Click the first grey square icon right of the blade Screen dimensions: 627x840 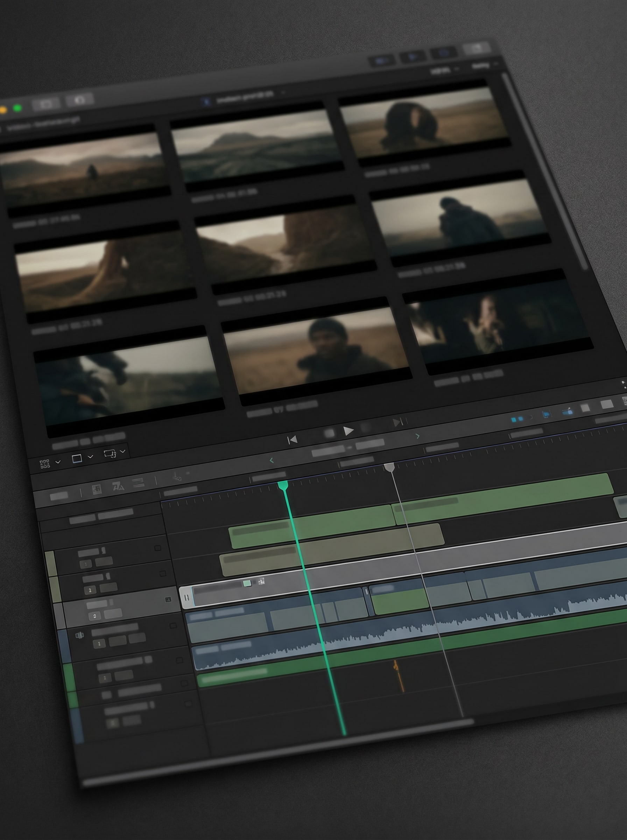point(585,408)
